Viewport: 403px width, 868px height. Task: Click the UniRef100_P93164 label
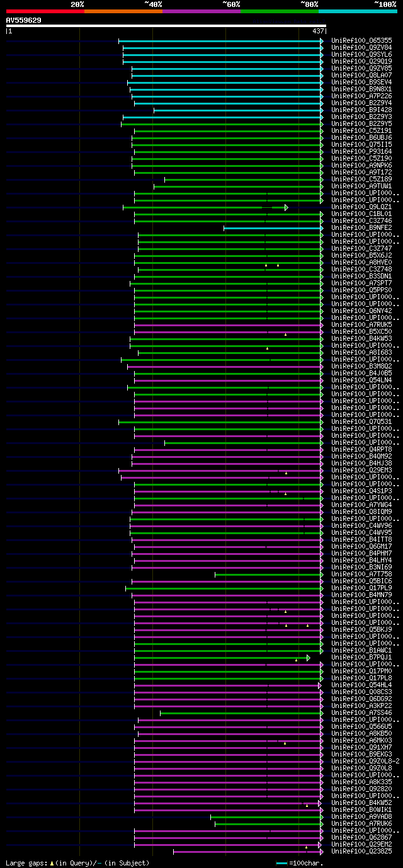click(x=361, y=152)
